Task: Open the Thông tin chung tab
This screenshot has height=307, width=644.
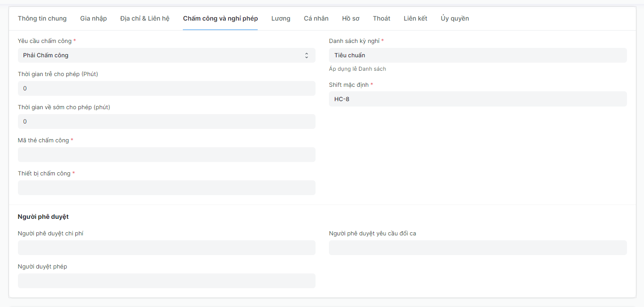Action: pos(42,18)
